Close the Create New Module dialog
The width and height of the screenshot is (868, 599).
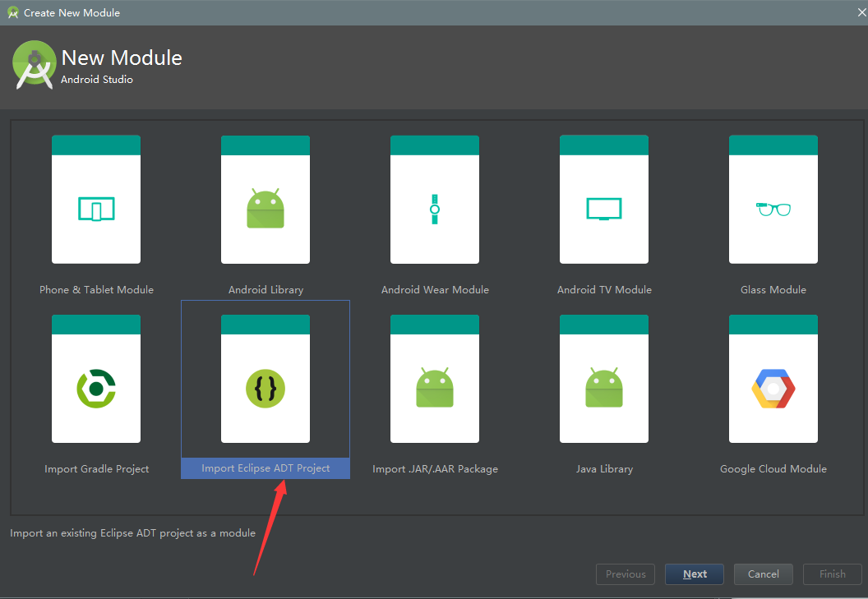pyautogui.click(x=861, y=12)
